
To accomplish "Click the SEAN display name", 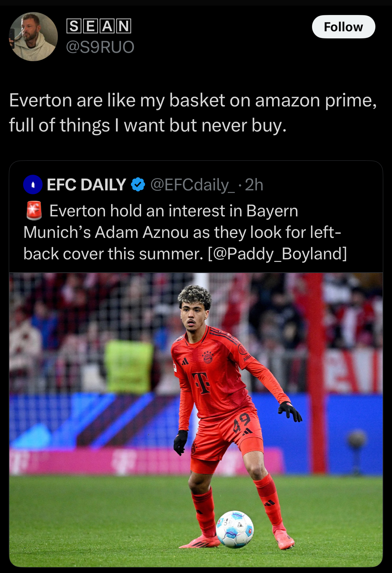I will click(x=98, y=26).
